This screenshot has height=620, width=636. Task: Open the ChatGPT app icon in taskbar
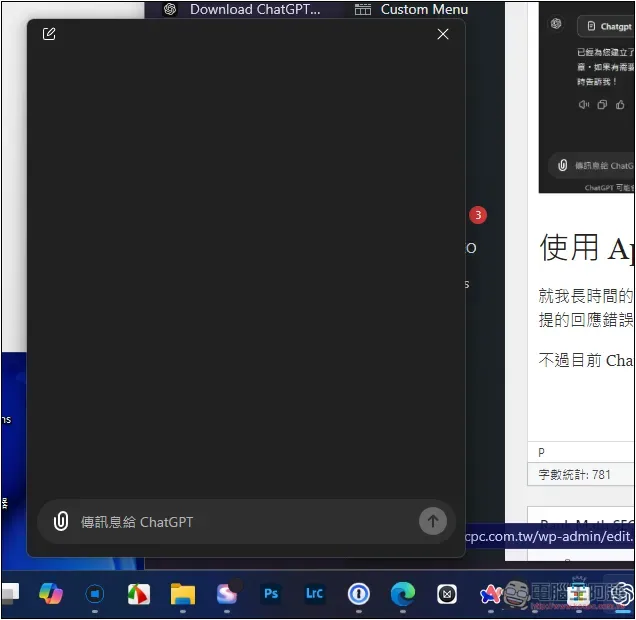click(x=622, y=594)
